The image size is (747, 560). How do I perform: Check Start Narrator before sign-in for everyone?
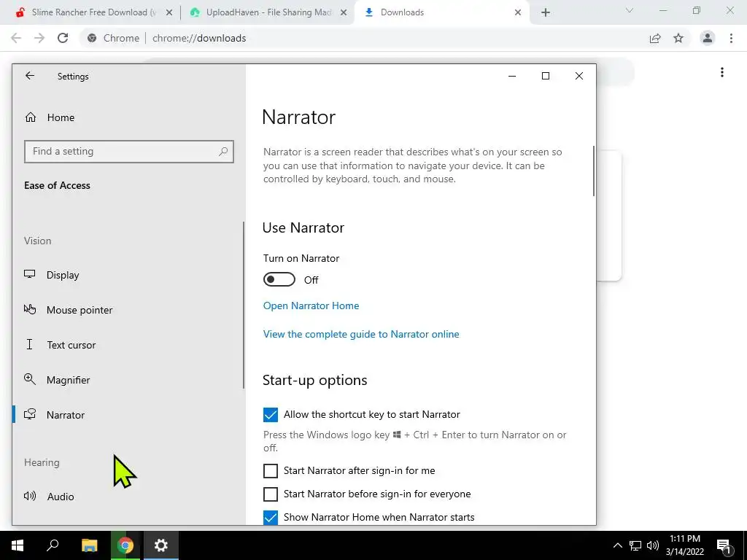pyautogui.click(x=270, y=494)
